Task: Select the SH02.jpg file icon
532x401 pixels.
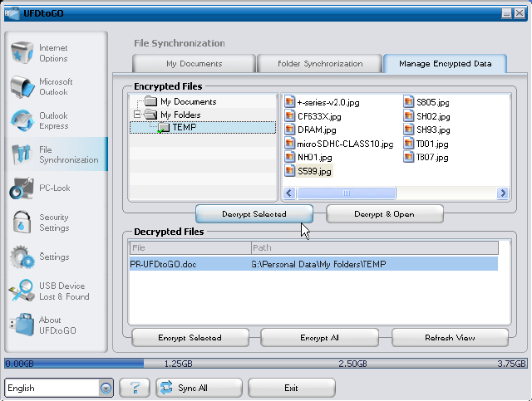Action: tap(408, 115)
